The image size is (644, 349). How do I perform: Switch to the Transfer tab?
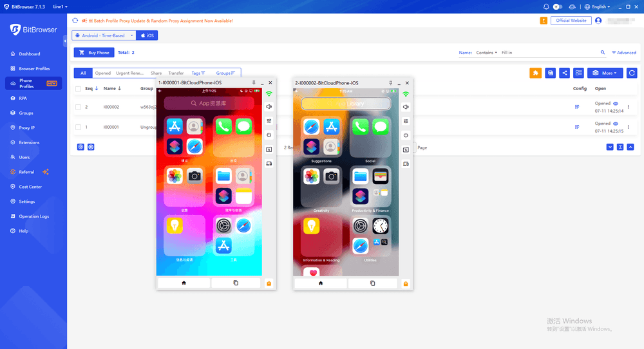pyautogui.click(x=176, y=73)
